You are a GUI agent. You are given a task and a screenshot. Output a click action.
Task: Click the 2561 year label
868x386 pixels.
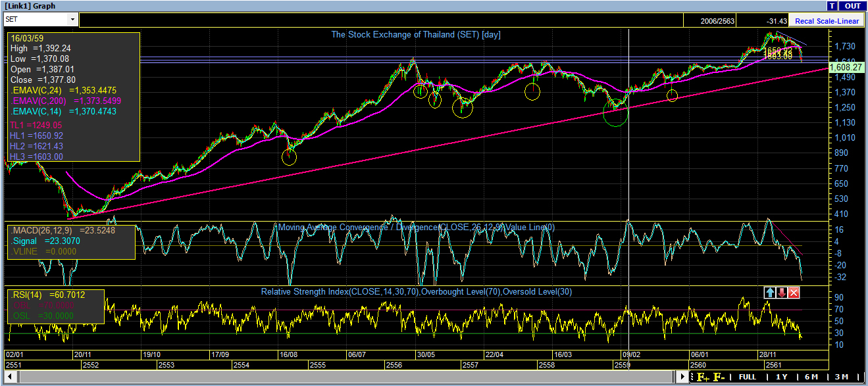(774, 365)
